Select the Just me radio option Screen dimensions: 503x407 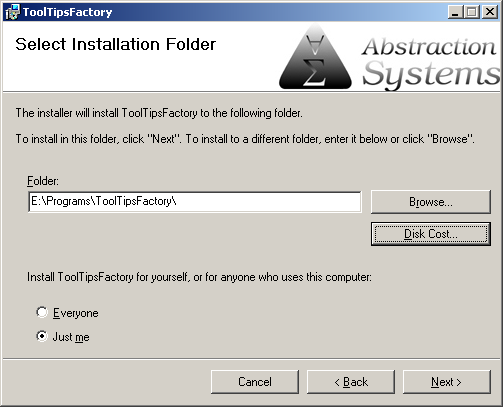(42, 336)
